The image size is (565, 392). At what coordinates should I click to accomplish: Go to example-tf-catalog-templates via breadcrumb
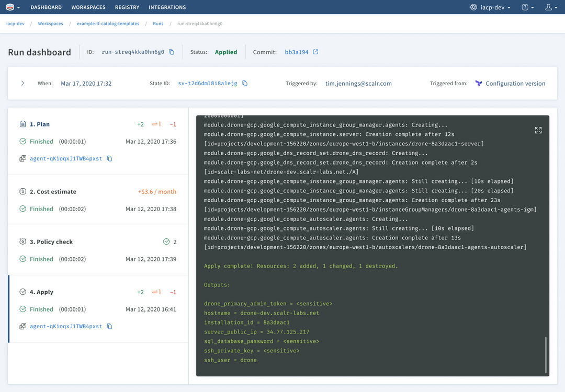[108, 24]
